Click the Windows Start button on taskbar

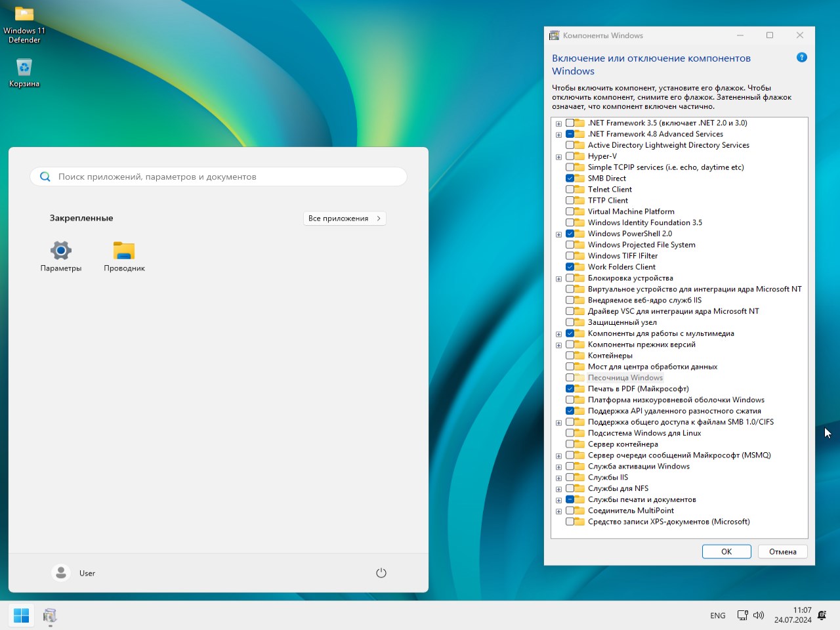pyautogui.click(x=21, y=616)
